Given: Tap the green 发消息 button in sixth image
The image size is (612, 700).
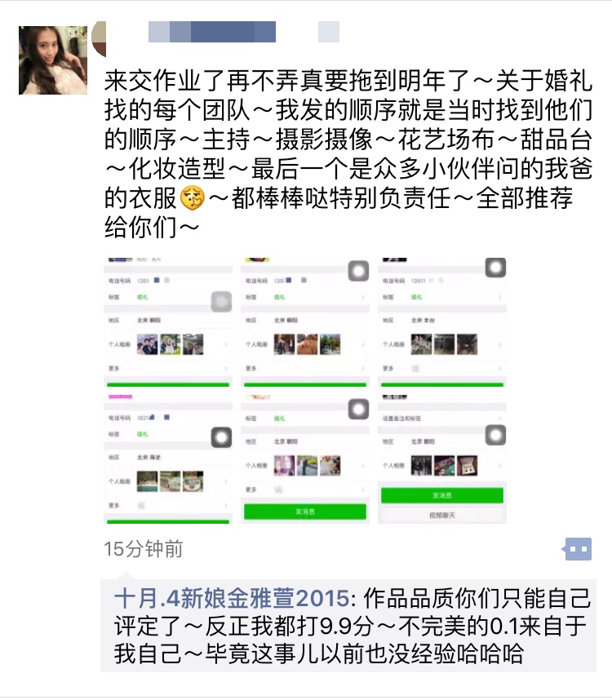Looking at the screenshot, I should [x=442, y=495].
